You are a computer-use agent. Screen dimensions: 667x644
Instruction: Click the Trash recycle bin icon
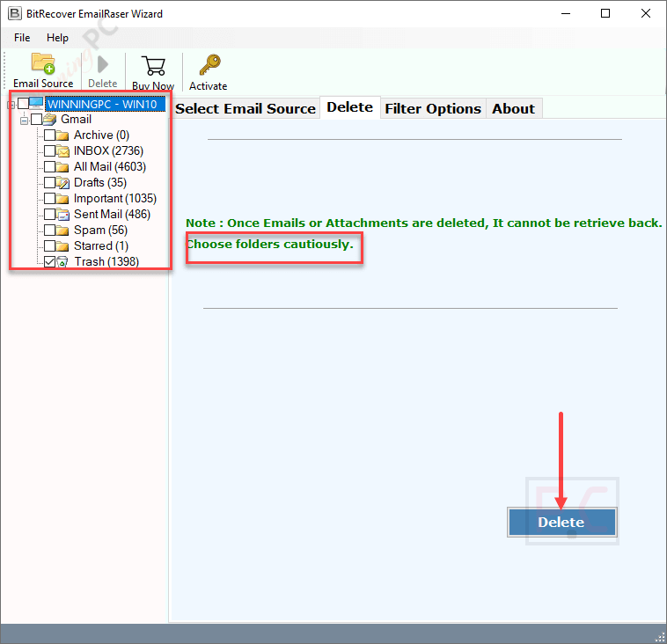(x=62, y=261)
